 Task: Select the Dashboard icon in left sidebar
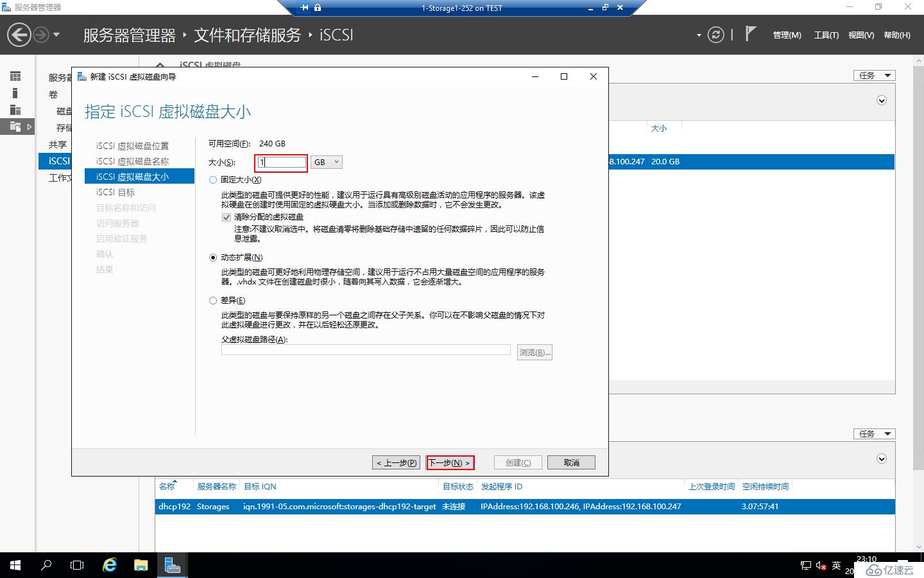[16, 76]
